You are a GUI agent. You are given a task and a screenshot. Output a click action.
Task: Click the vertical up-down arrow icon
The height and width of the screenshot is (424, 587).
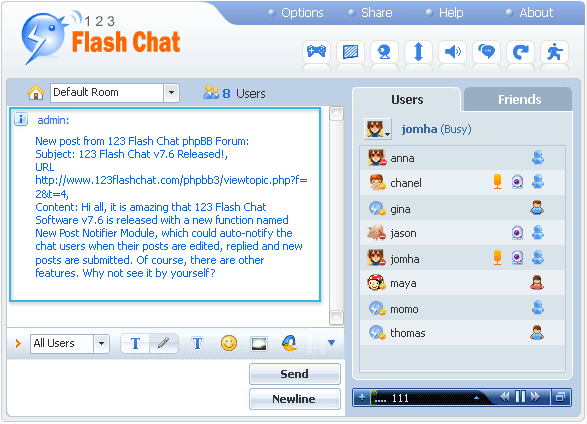coord(419,52)
